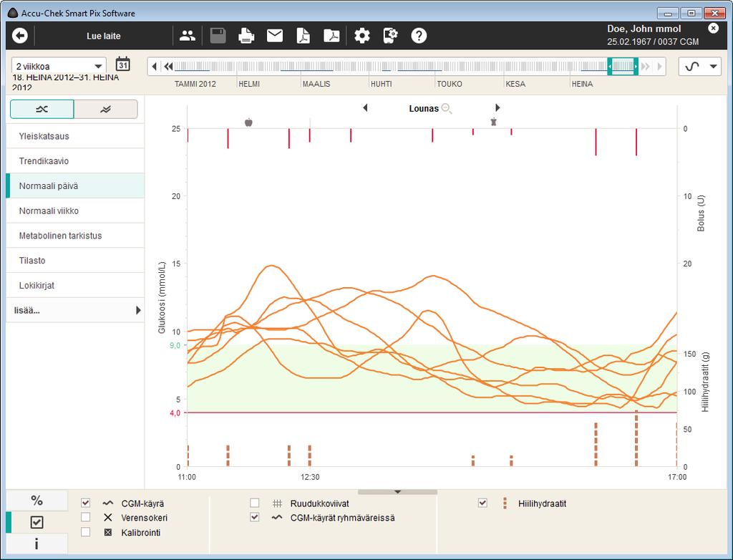
Task: Click the 9,0 upper target value
Action: [x=175, y=345]
